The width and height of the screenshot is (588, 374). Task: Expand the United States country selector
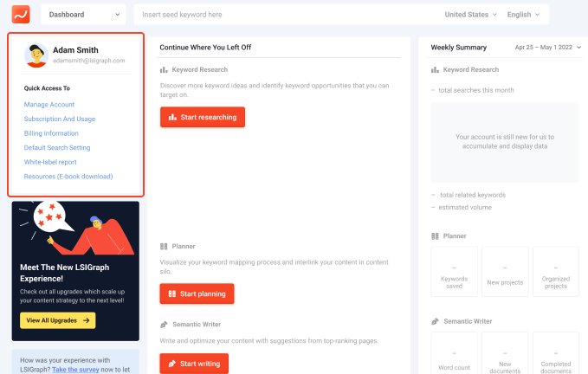(470, 15)
